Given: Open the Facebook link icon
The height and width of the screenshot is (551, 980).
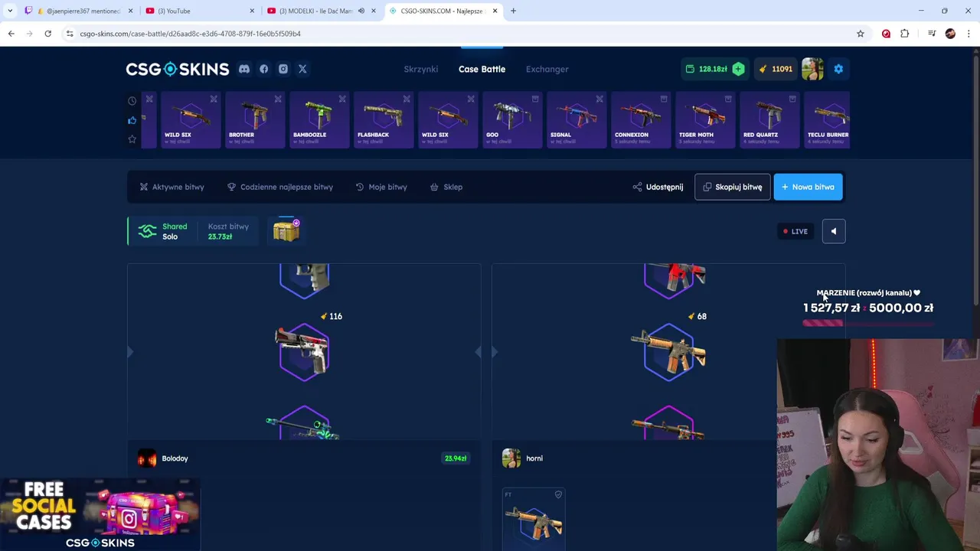Looking at the screenshot, I should (x=263, y=69).
